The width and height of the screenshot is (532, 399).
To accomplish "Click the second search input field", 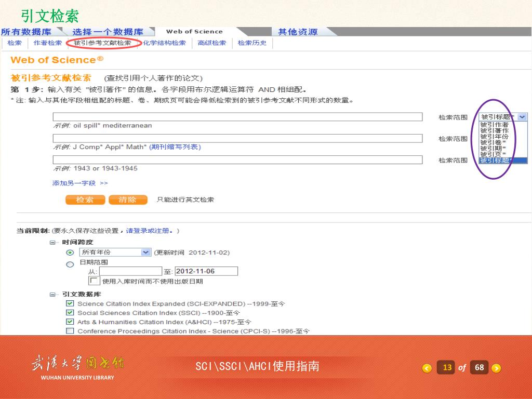I will [237, 138].
